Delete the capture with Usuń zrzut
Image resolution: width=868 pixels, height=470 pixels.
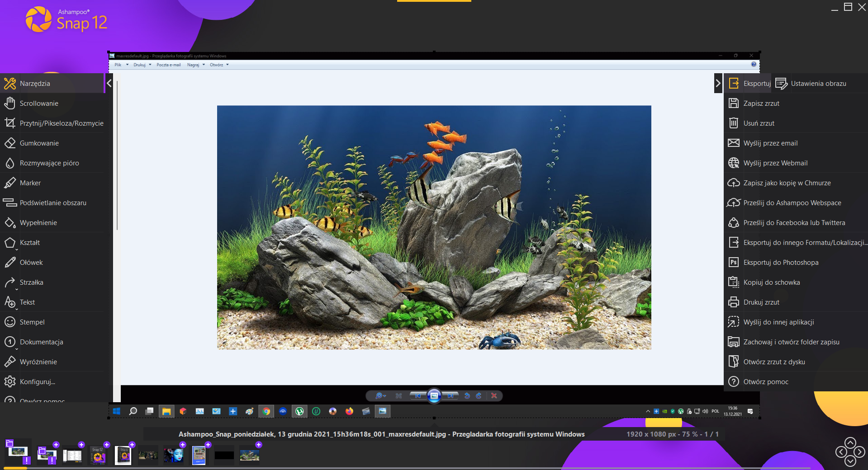pos(796,123)
